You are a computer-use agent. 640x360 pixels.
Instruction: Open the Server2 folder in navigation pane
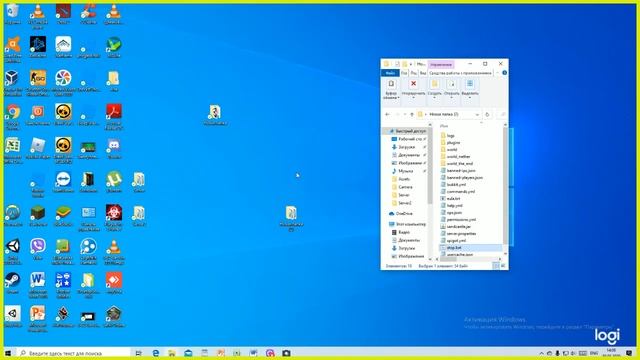click(x=402, y=203)
